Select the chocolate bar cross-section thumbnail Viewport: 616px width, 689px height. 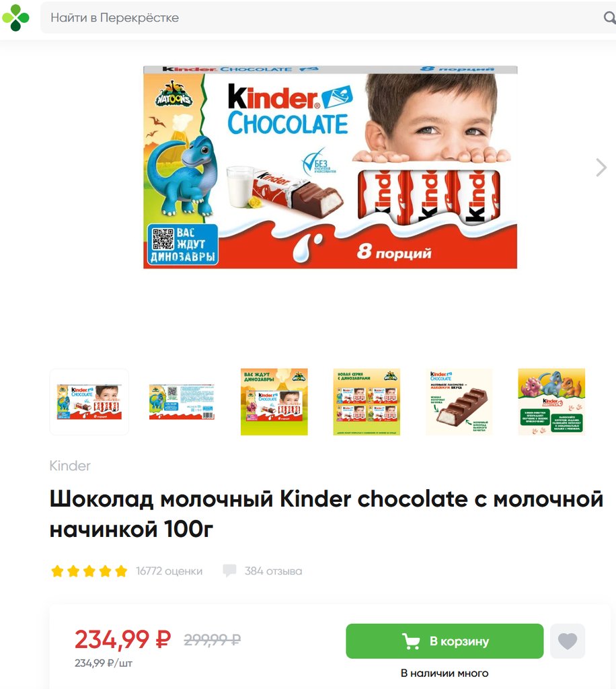point(459,402)
